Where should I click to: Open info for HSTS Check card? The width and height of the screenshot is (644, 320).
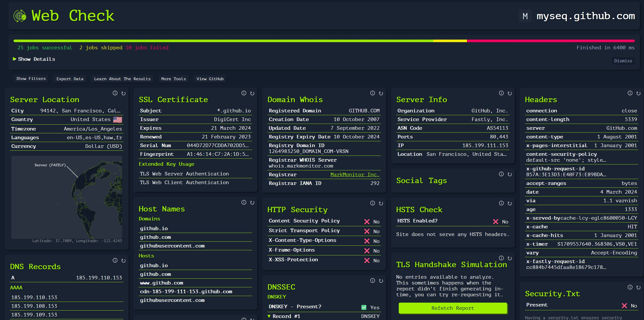[501, 203]
